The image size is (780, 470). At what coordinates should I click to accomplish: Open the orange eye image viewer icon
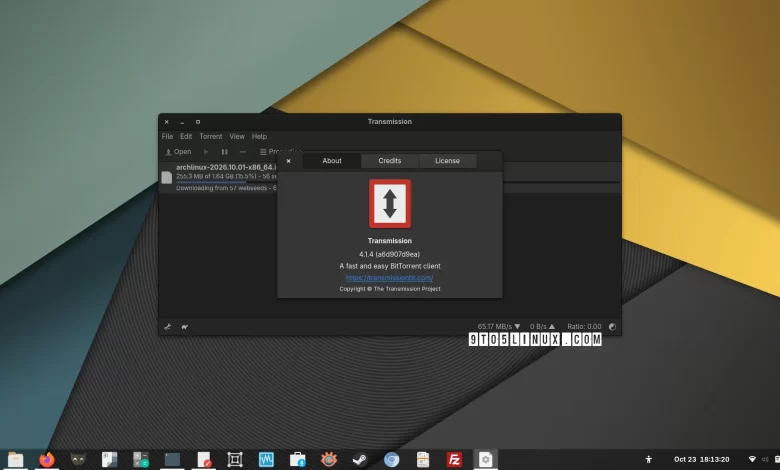(x=329, y=459)
